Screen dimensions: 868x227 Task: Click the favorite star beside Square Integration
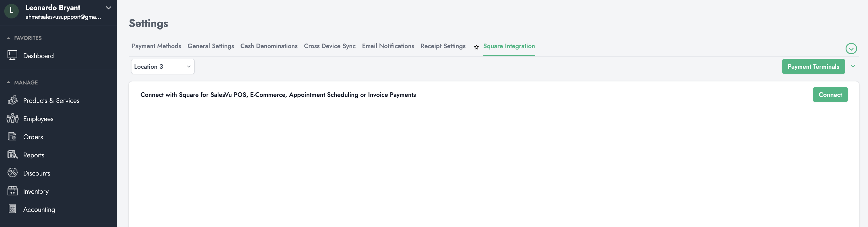pos(476,48)
